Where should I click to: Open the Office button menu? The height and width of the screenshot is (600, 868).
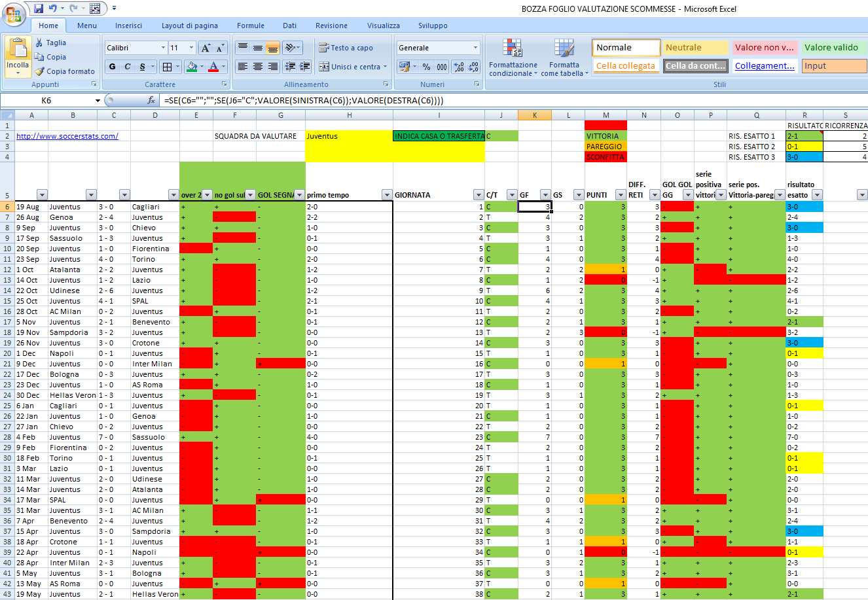[12, 13]
